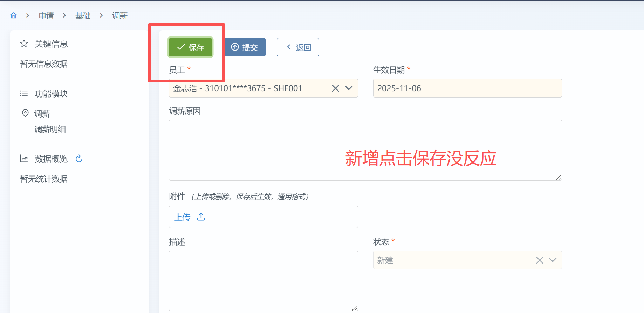Click the 数据概览 chart icon
This screenshot has width=644, height=313.
coord(24,159)
